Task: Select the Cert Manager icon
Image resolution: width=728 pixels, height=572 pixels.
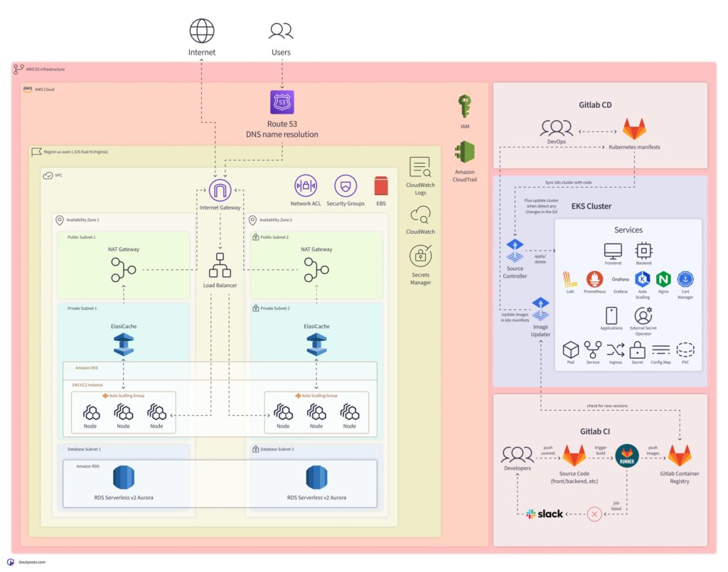Action: pyautogui.click(x=685, y=279)
